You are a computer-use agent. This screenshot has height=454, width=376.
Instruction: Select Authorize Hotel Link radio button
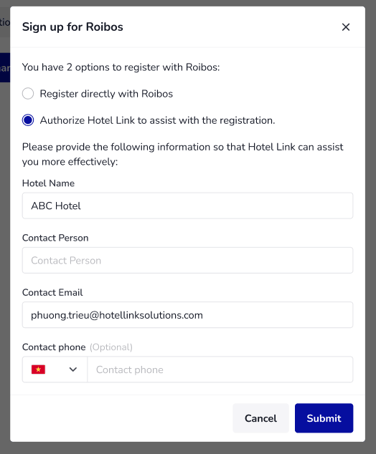coord(28,120)
